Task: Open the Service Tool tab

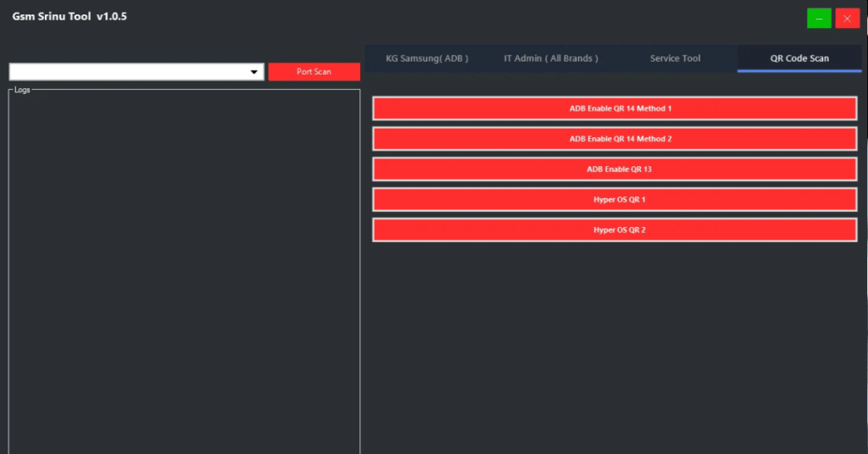Action: [x=675, y=58]
